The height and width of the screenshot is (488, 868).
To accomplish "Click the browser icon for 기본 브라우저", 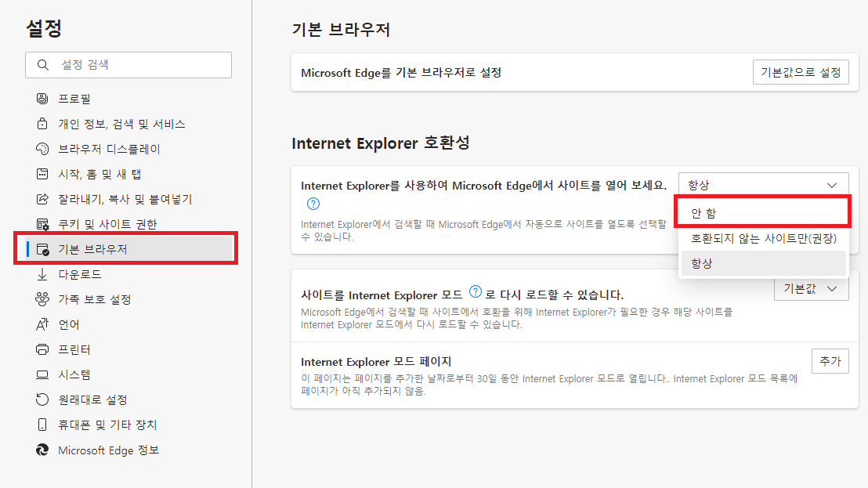I will coord(42,250).
